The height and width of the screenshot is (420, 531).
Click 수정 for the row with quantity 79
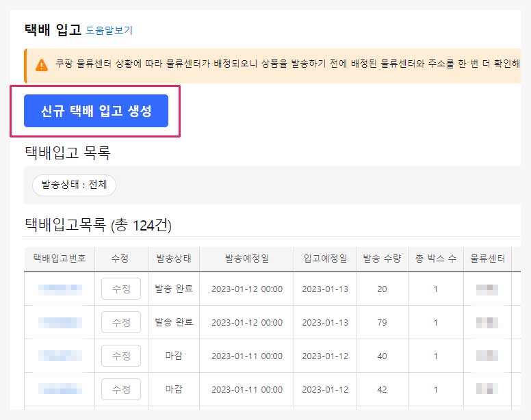click(121, 322)
